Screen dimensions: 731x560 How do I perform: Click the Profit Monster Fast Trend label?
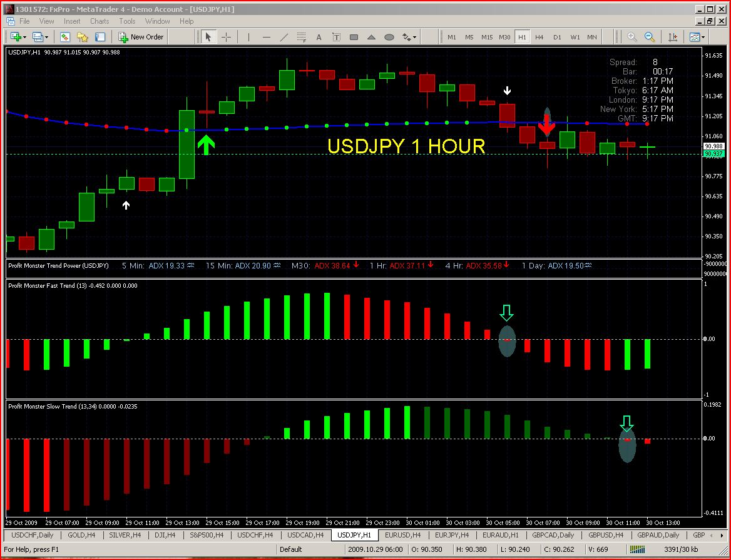73,285
